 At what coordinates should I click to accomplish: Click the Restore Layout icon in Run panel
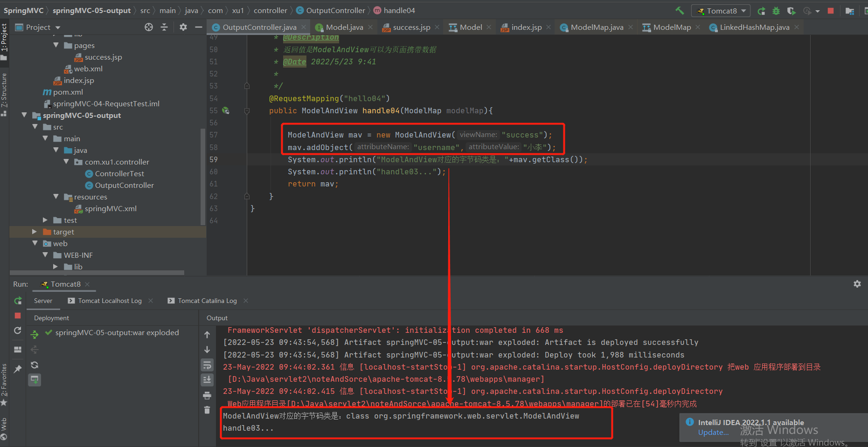coord(18,350)
